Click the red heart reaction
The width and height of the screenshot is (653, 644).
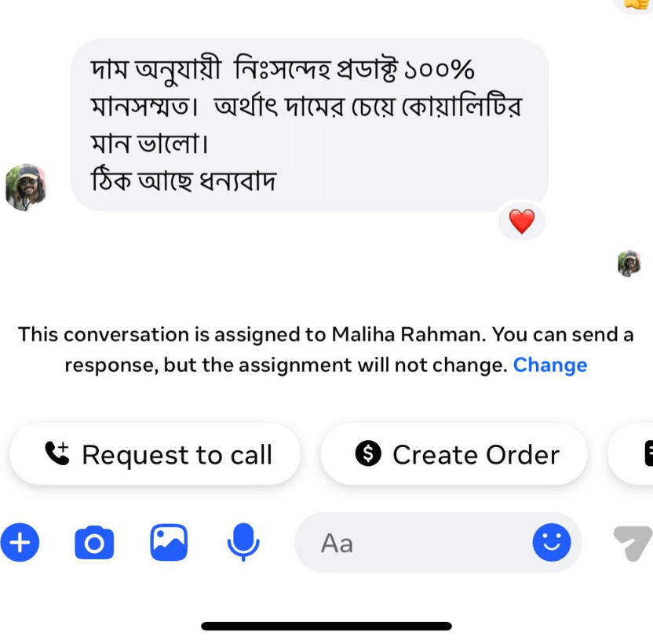[522, 221]
